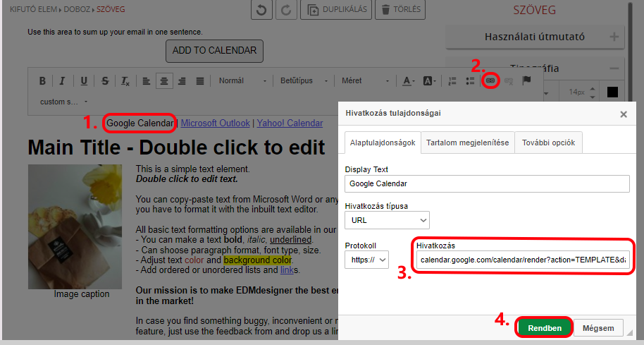Open the black color swatch
This screenshot has height=345, width=644.
click(x=612, y=92)
